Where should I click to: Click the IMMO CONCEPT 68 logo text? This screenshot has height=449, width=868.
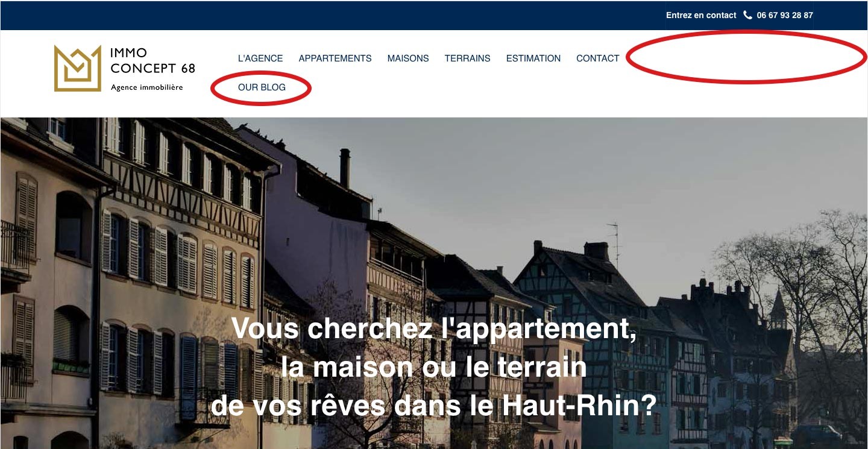point(153,61)
